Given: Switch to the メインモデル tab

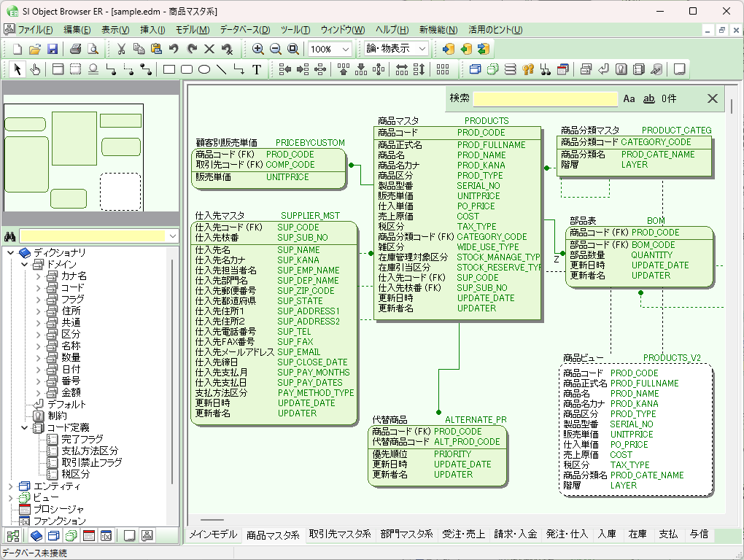Looking at the screenshot, I should pos(213,534).
